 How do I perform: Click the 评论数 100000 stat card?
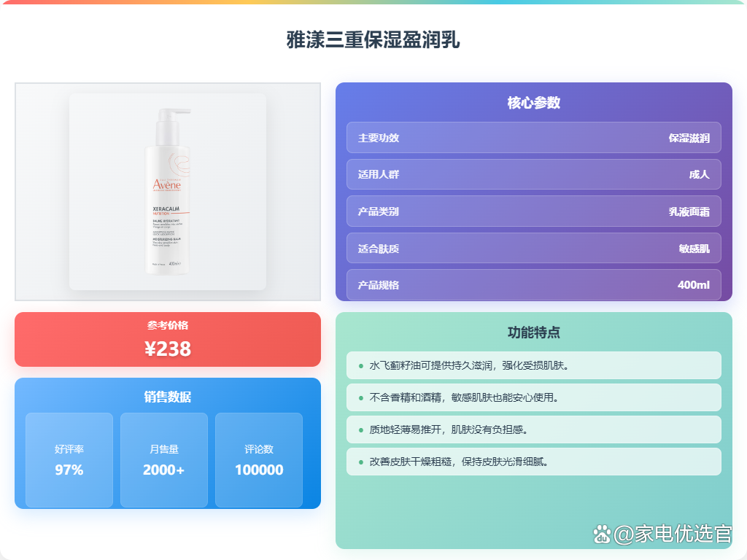pyautogui.click(x=259, y=460)
